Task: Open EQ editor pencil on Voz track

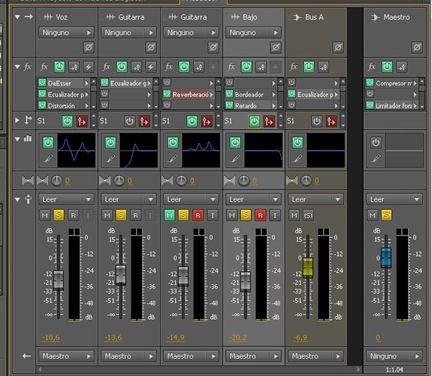Action: click(x=48, y=159)
